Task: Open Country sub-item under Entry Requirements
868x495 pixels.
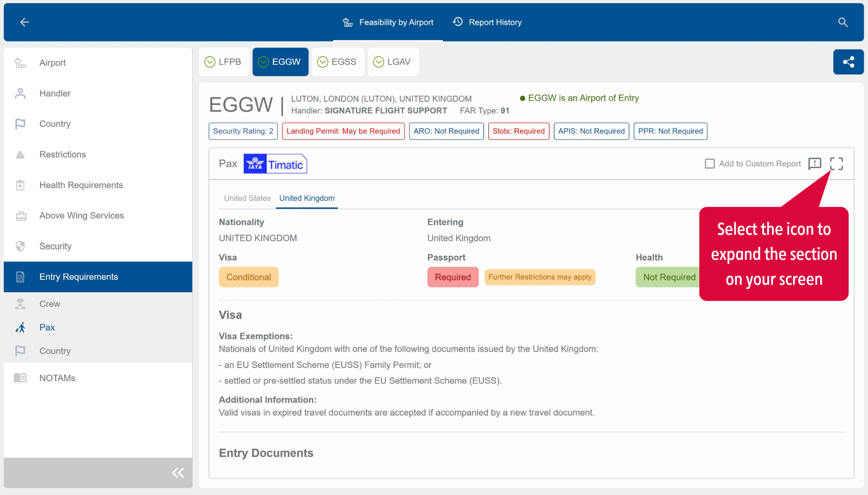Action: click(x=98, y=351)
